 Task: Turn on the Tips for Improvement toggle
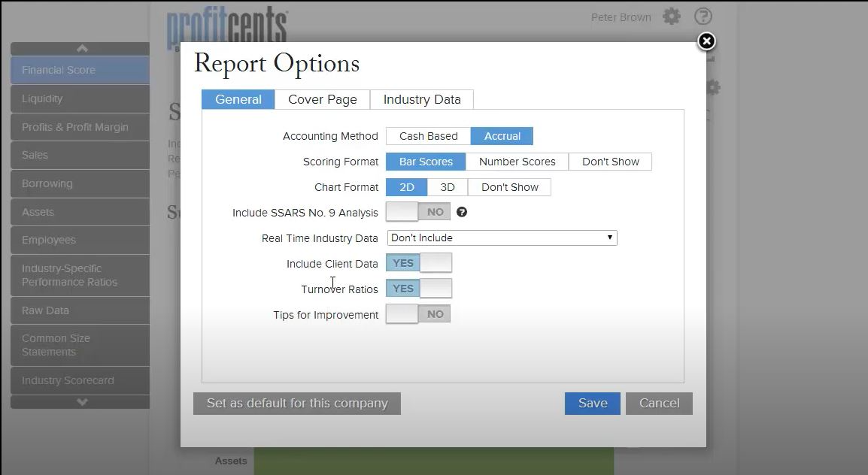point(418,314)
